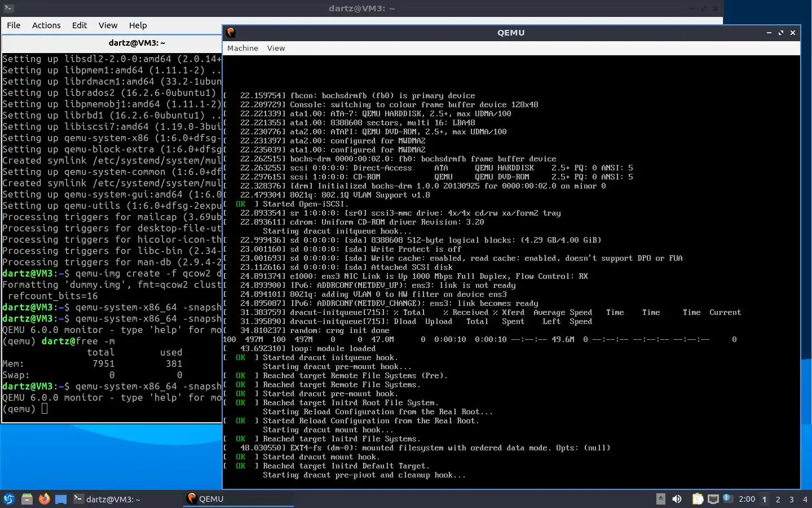Open the terminal's View menu beside Edit

point(108,25)
